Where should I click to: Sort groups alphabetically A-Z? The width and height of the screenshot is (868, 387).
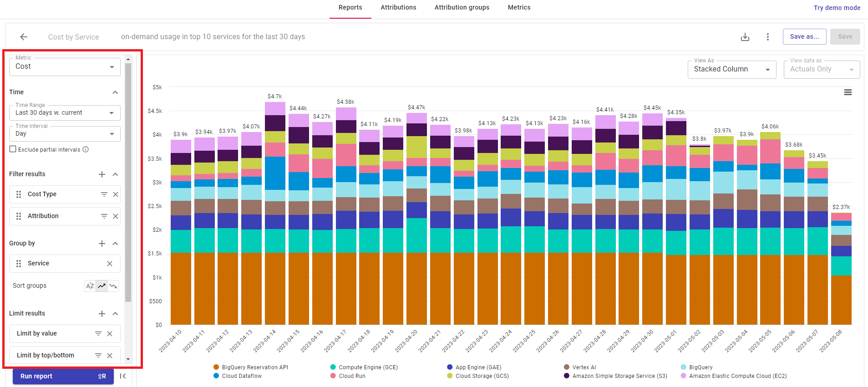pos(90,286)
